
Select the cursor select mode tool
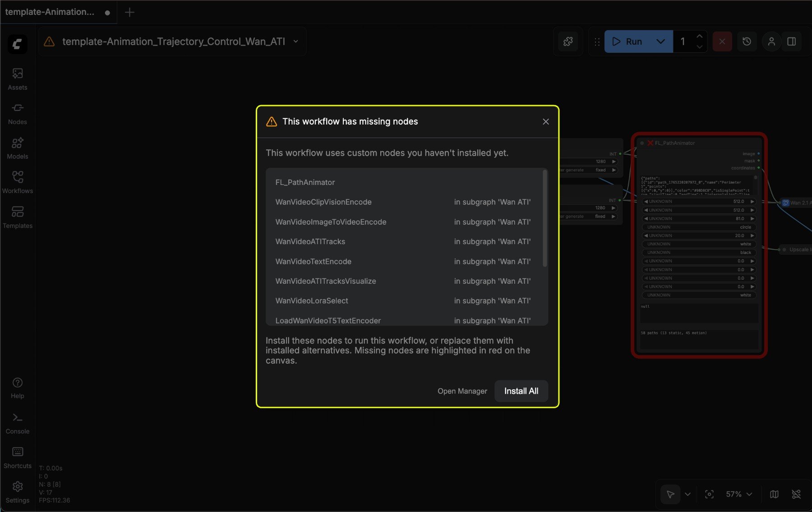point(670,494)
